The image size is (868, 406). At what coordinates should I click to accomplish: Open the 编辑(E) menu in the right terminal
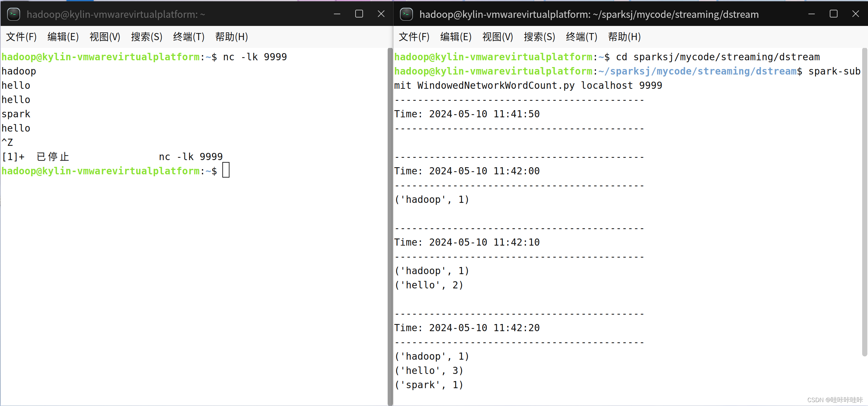click(x=456, y=37)
